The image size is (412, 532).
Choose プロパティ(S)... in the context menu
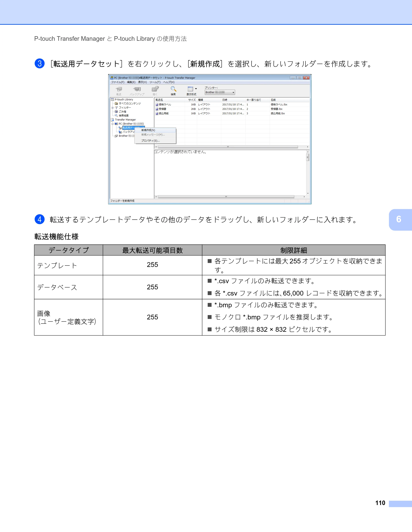tap(155, 141)
